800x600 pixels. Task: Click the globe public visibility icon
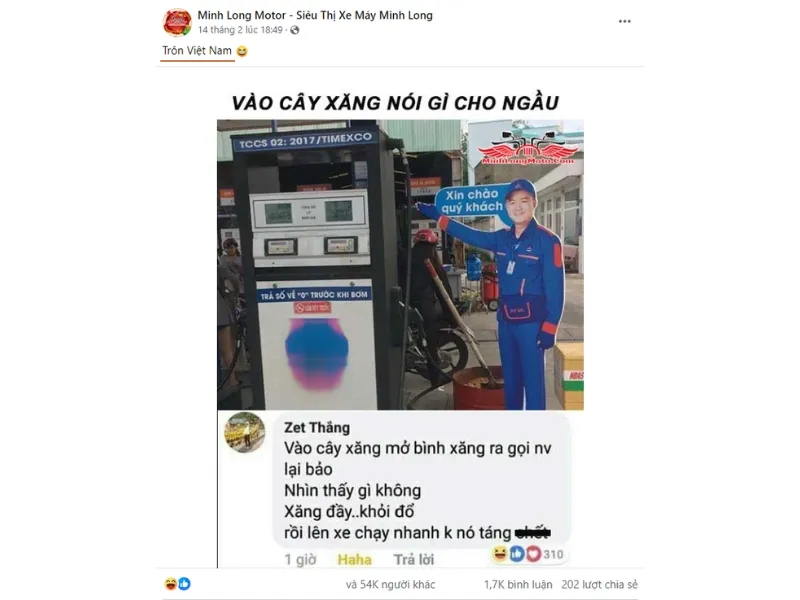point(295,30)
